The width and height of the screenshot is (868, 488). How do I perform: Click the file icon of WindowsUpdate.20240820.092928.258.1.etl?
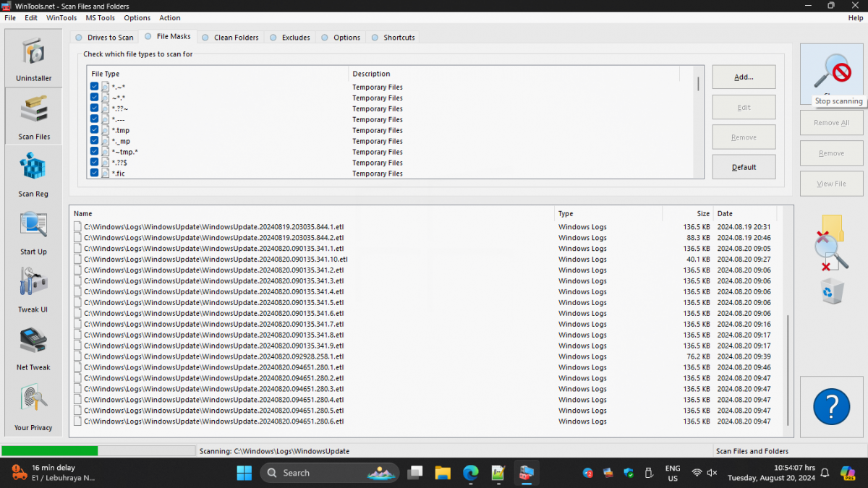tap(78, 356)
